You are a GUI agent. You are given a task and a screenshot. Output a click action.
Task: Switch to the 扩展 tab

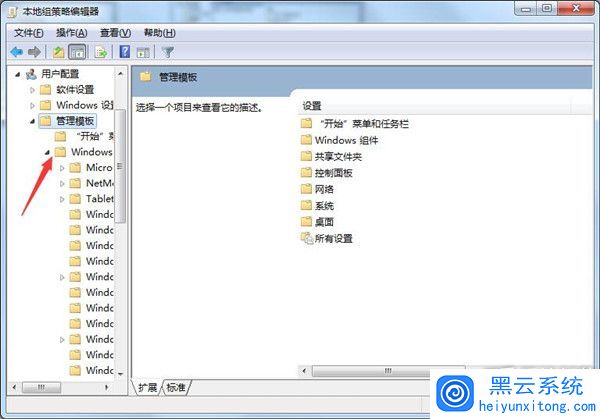(x=147, y=388)
